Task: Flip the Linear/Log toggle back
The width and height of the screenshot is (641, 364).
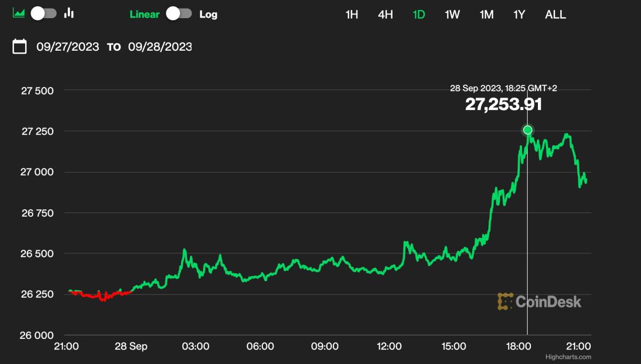Action: (179, 14)
